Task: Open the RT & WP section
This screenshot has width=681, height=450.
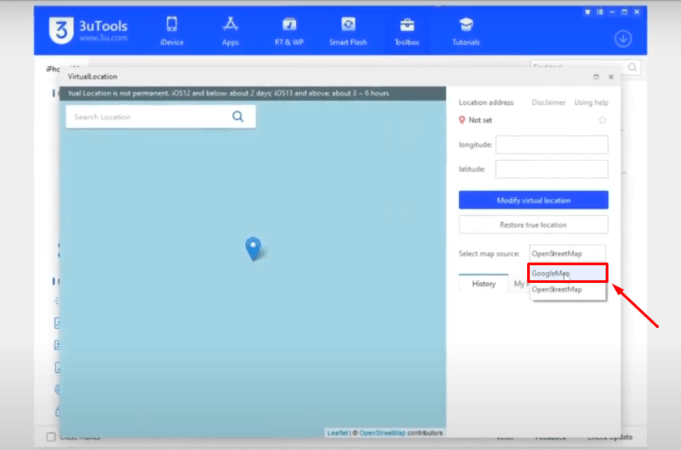Action: click(x=289, y=31)
